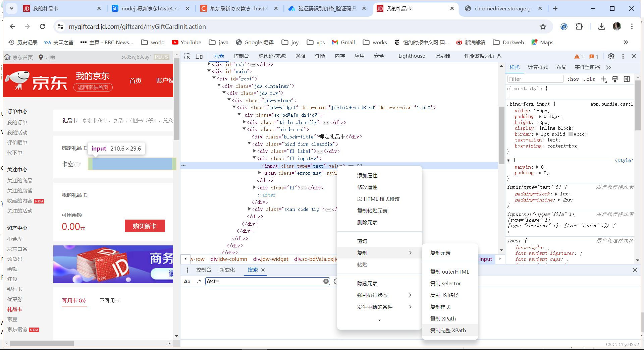Toggle the .cls element classes button
The width and height of the screenshot is (644, 350).
tap(589, 79)
